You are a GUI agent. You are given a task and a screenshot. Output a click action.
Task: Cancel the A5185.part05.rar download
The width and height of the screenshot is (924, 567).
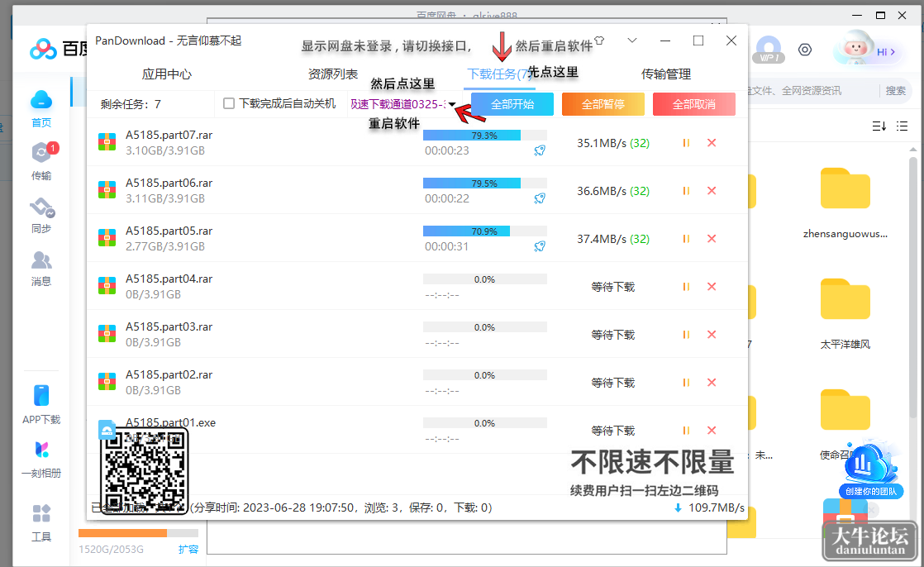[x=712, y=239]
